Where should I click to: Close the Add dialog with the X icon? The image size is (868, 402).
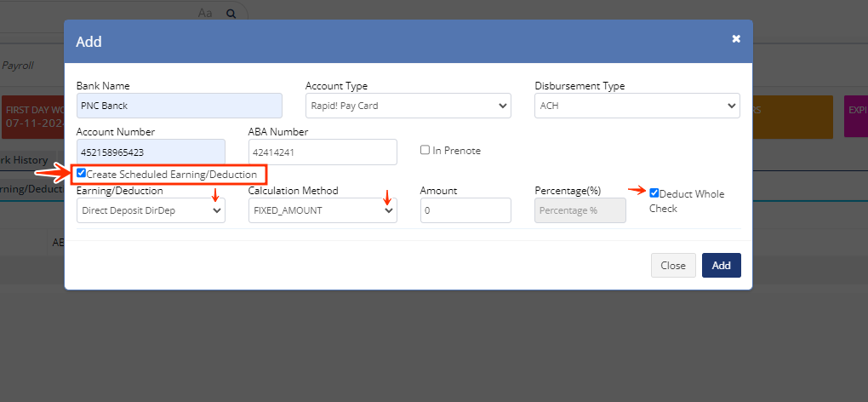tap(736, 38)
